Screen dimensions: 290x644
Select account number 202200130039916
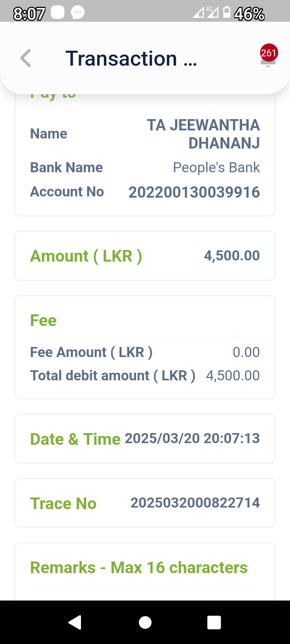[x=194, y=192]
